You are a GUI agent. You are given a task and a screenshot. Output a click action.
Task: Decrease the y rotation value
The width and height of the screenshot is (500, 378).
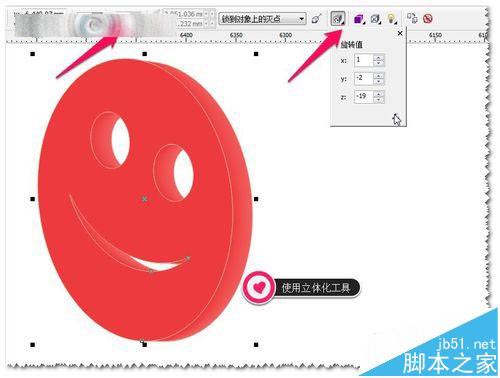coord(379,82)
